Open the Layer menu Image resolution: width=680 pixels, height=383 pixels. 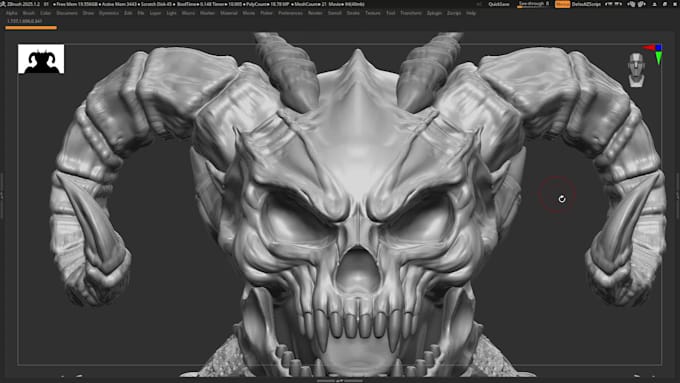tap(155, 13)
